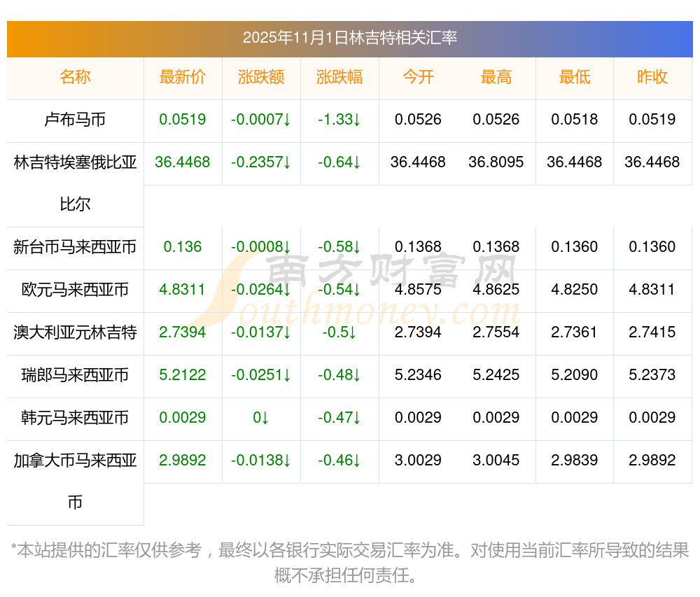This screenshot has width=700, height=597.
Task: Click 欧元 lowest value 4.8250
Action: click(575, 290)
